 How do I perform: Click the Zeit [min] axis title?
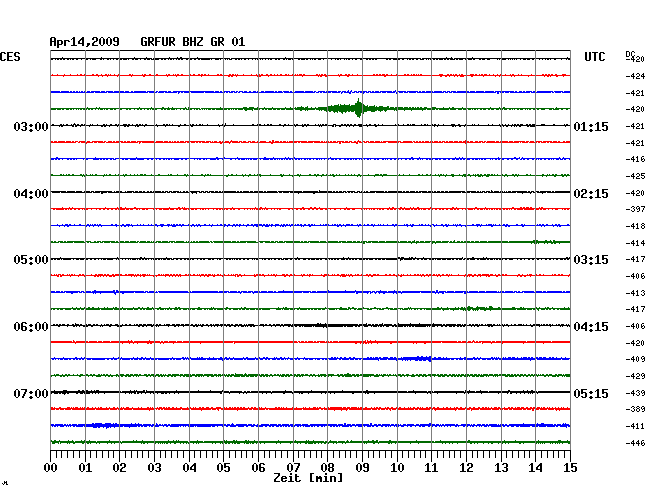pyautogui.click(x=308, y=478)
